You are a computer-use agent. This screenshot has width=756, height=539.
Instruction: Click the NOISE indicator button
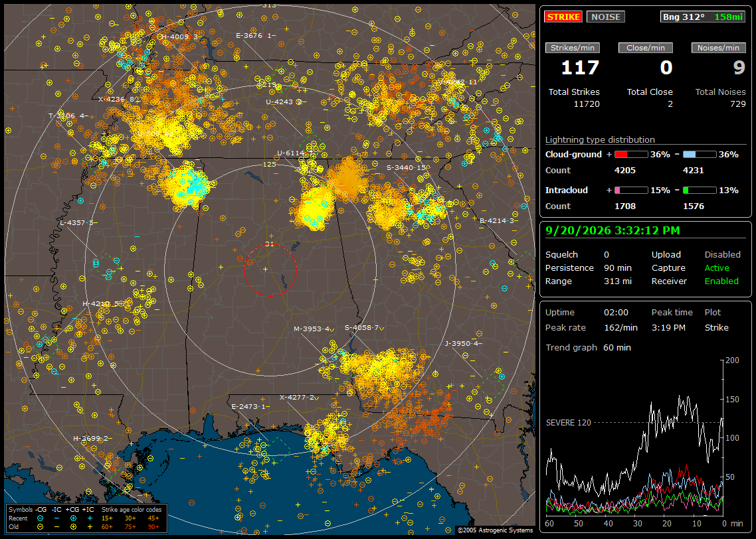[x=606, y=17]
